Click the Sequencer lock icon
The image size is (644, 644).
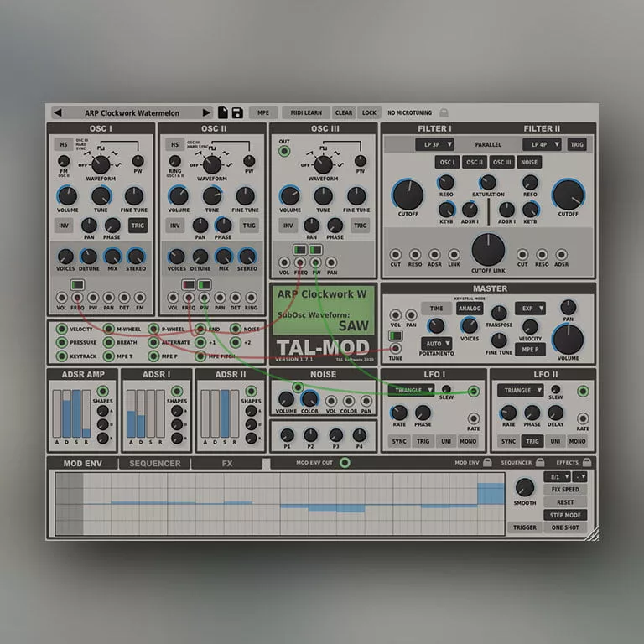tap(539, 462)
